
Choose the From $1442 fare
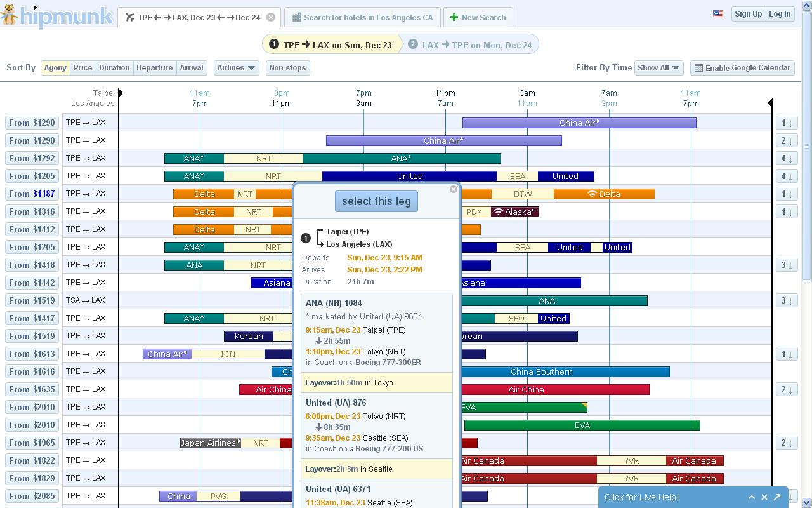click(32, 283)
